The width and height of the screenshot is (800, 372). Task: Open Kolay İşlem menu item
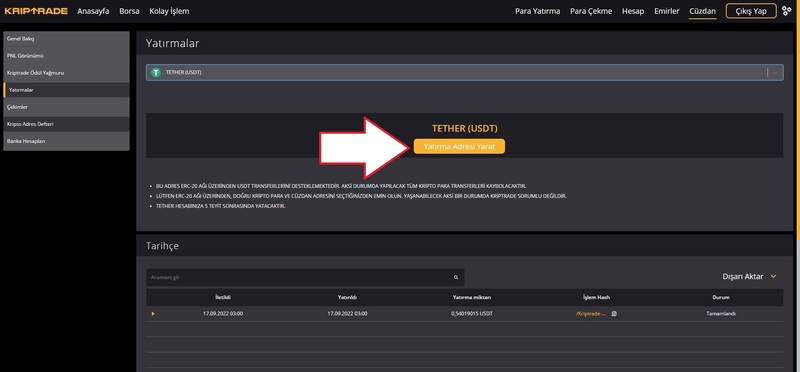[x=169, y=11]
